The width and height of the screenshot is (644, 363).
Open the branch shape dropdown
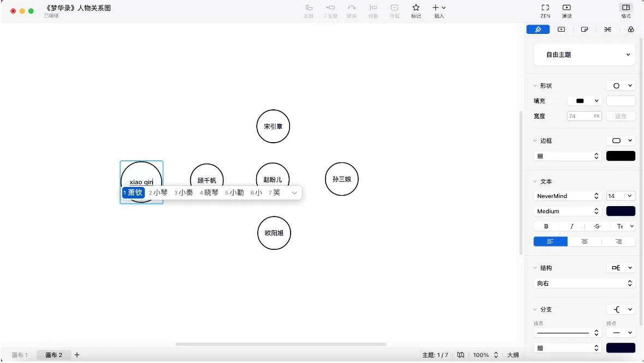621,309
